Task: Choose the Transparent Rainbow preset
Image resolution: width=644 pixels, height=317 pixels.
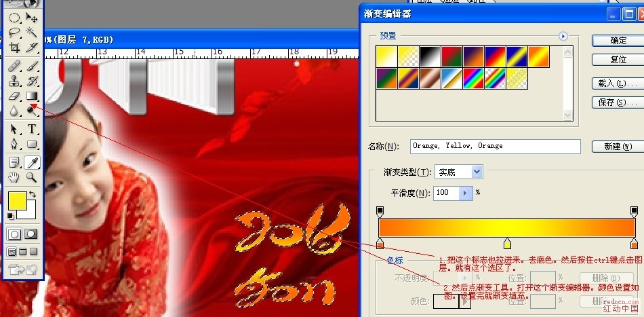Action: tap(495, 79)
